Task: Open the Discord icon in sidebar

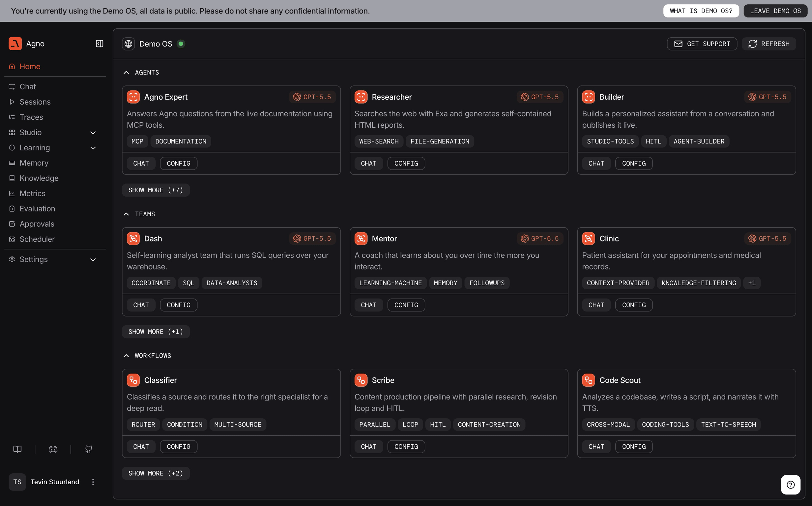Action: coord(53,449)
